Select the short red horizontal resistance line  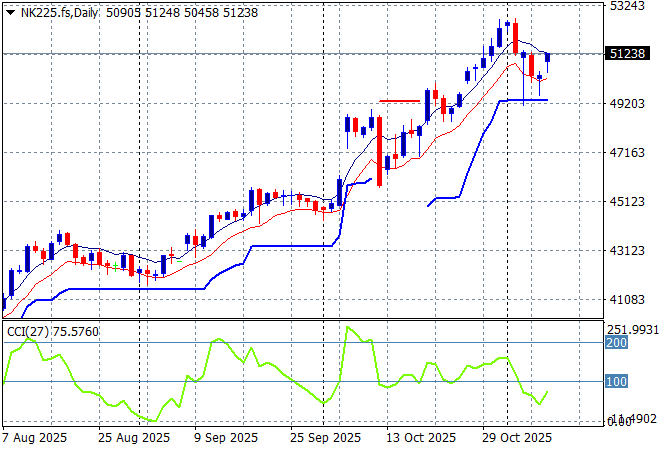click(399, 100)
